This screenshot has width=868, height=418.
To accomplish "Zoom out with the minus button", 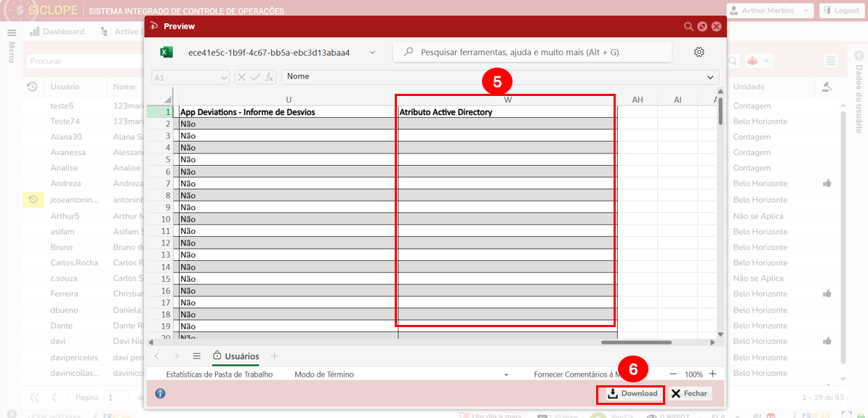I will click(673, 374).
